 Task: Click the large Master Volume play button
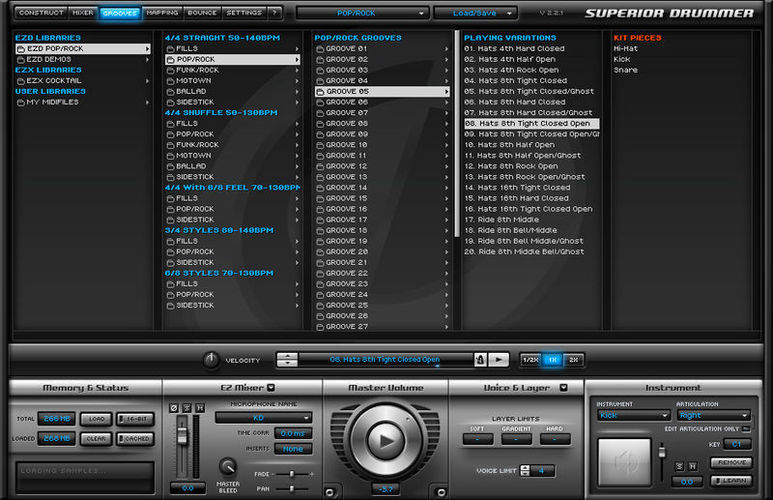click(x=386, y=440)
